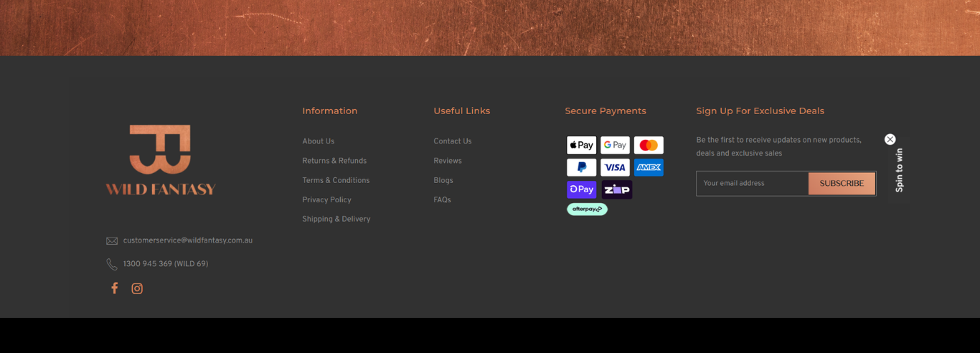Screen dimensions: 980x353
Task: Click the Wild Fantasy logo
Action: point(161,160)
